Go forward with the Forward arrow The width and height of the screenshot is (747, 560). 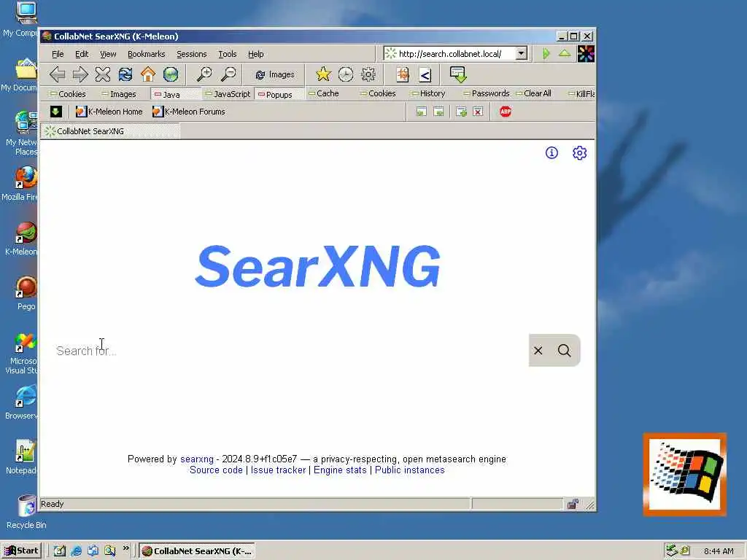(80, 74)
